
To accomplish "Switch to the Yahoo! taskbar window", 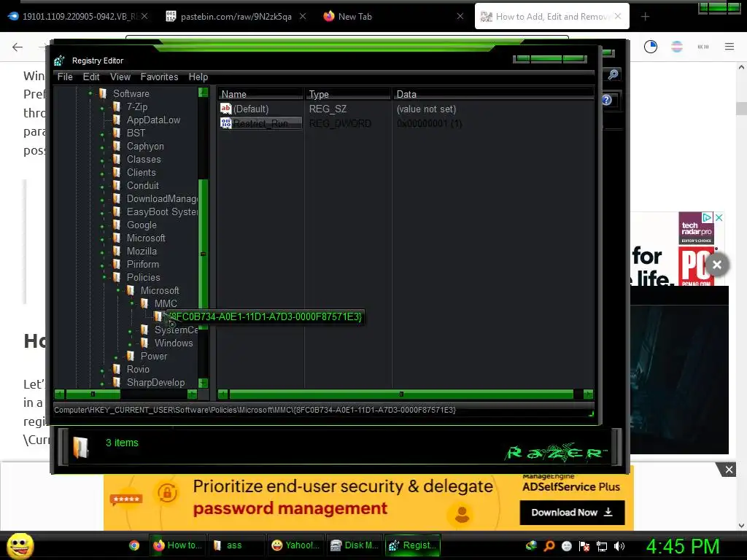I will tap(296, 545).
